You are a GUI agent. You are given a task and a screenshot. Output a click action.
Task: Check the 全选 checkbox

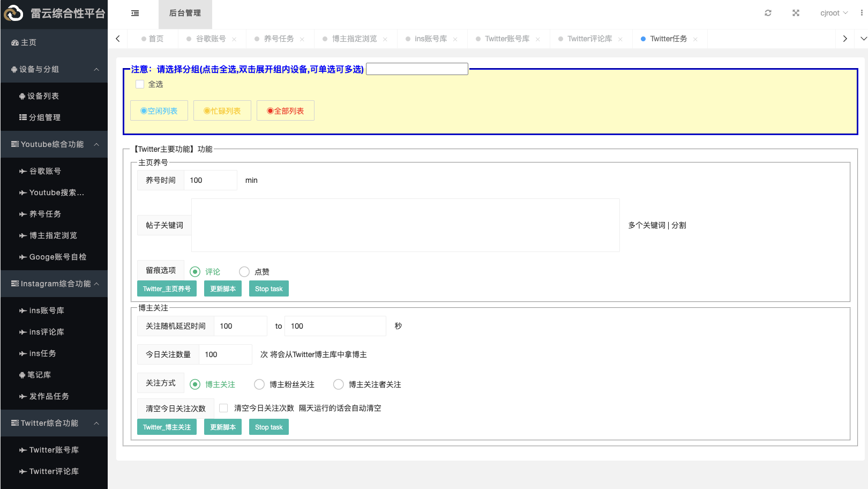tap(140, 84)
